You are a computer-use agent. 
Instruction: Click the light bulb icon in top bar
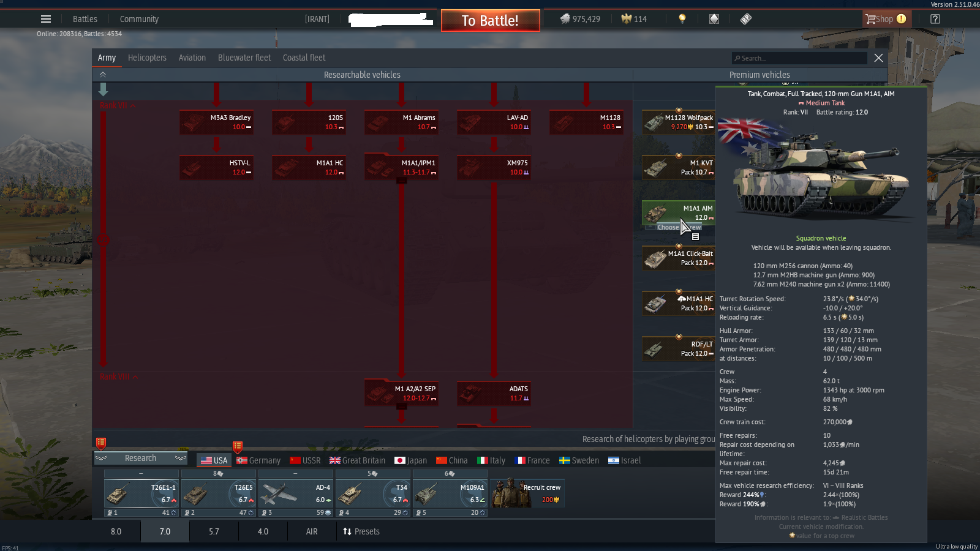[682, 19]
